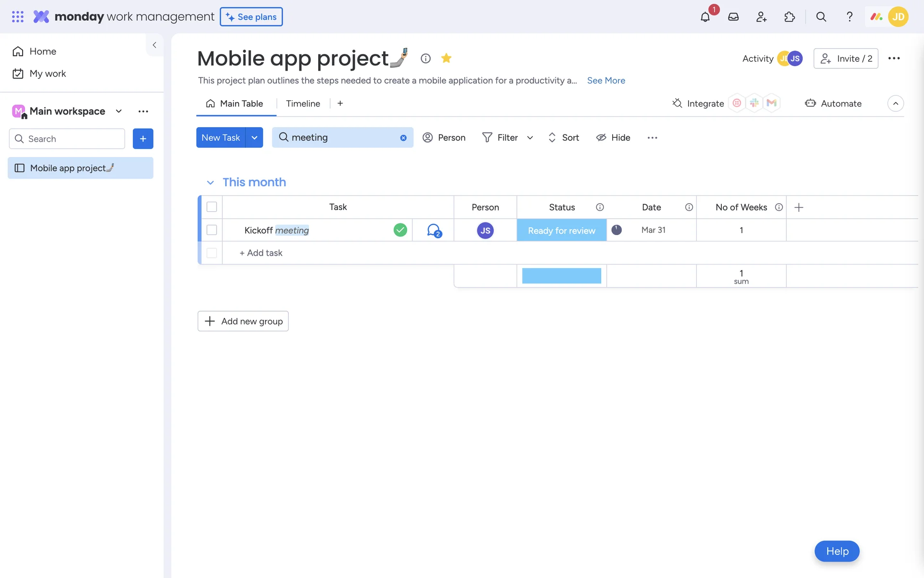
Task: Open the Main workspace dropdown
Action: (x=118, y=111)
